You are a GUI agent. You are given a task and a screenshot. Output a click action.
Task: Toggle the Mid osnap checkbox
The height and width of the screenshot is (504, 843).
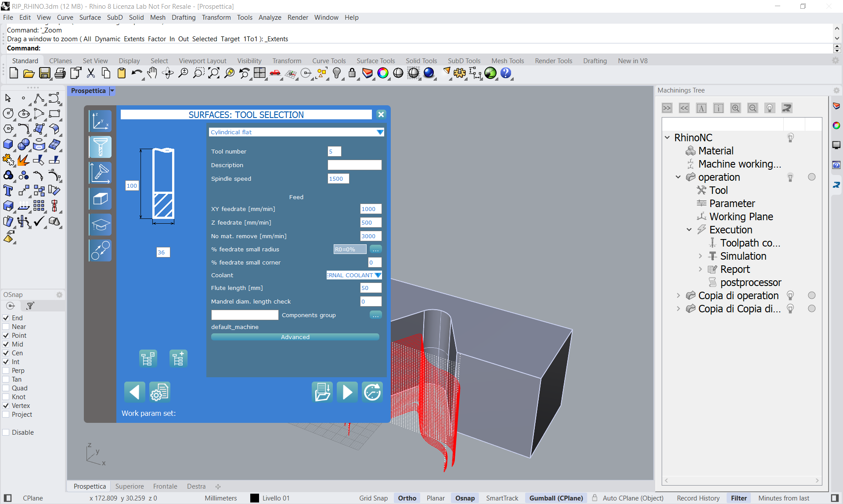(x=6, y=344)
